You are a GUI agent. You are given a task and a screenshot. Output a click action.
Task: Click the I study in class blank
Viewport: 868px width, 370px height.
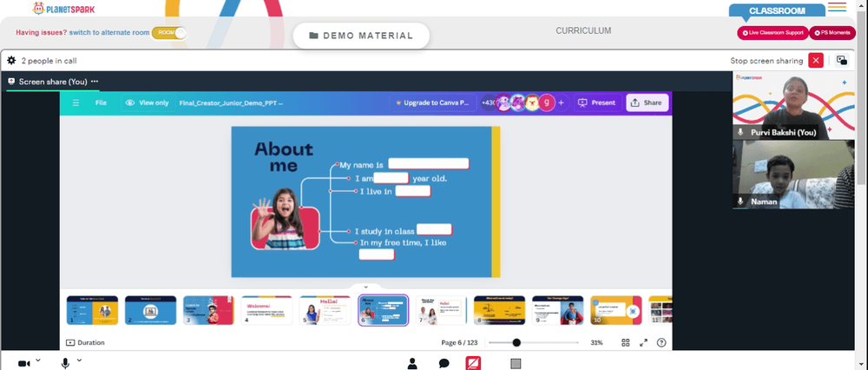[x=434, y=229]
